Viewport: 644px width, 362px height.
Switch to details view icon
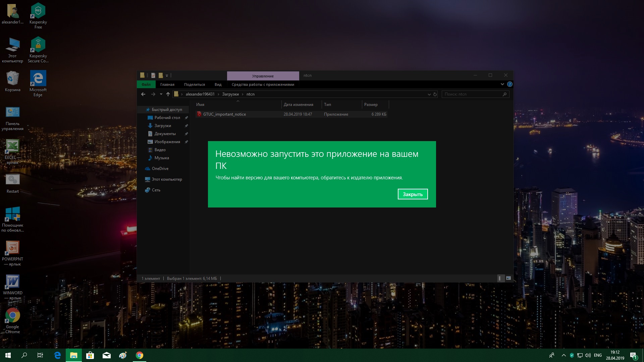pos(500,278)
